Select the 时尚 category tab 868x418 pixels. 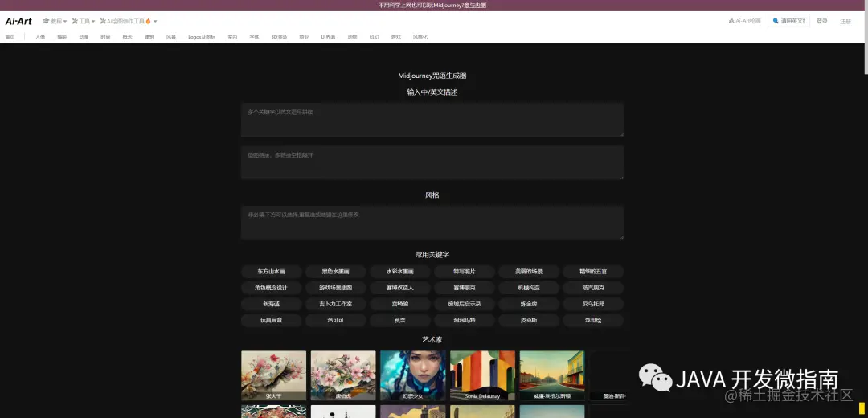pos(105,37)
